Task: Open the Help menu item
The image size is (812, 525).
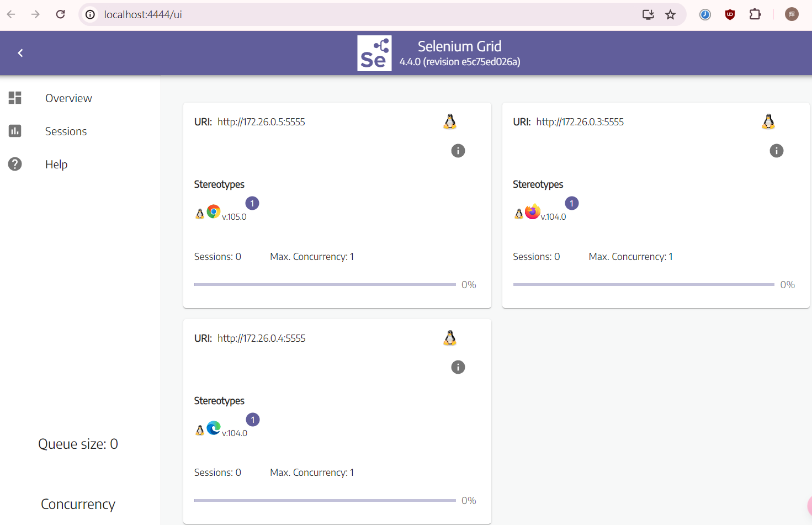Action: coord(56,165)
